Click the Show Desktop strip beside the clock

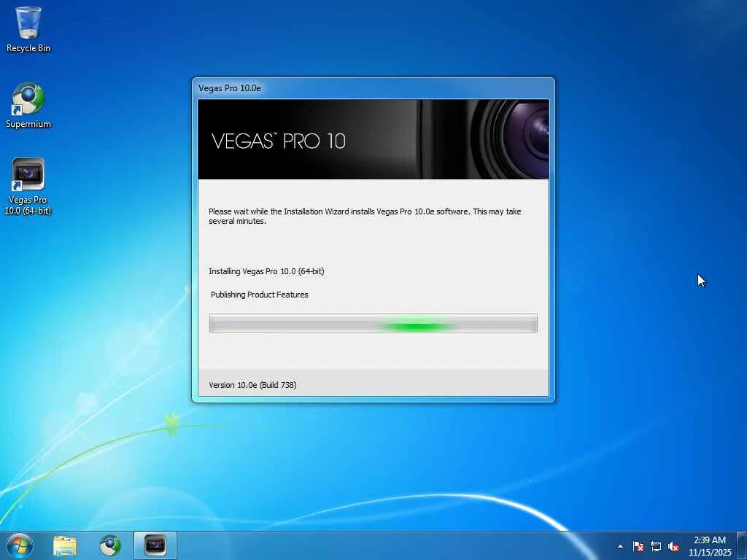742,546
